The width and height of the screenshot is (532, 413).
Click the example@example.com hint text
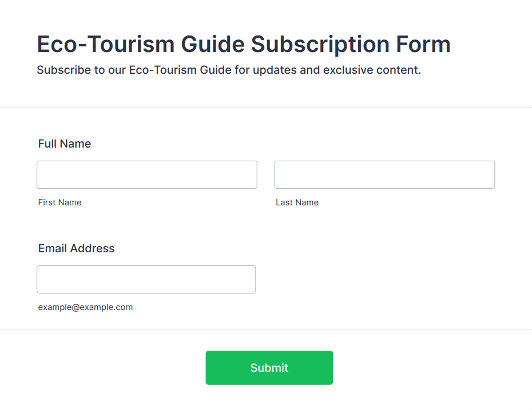click(85, 307)
